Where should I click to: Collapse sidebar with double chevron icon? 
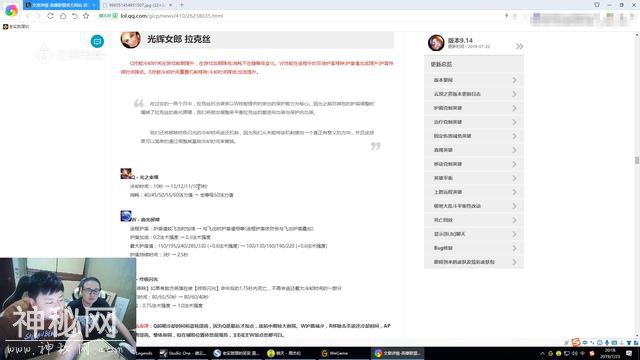(x=519, y=47)
